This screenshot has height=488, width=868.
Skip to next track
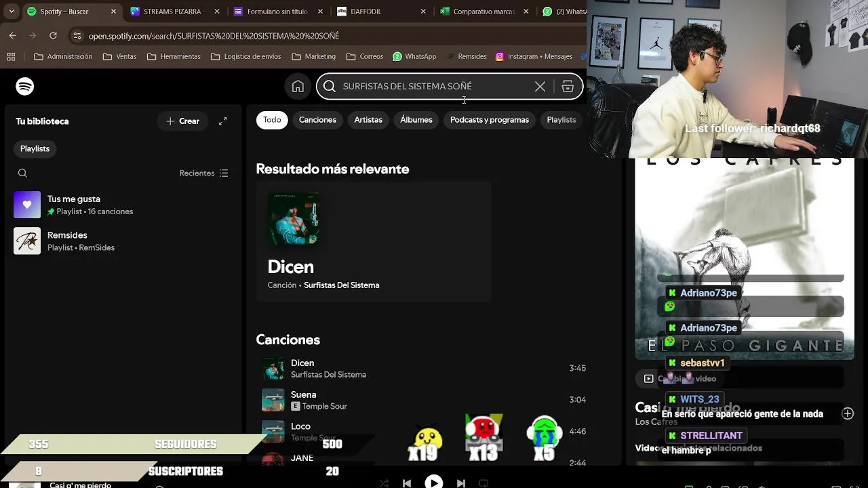[461, 483]
